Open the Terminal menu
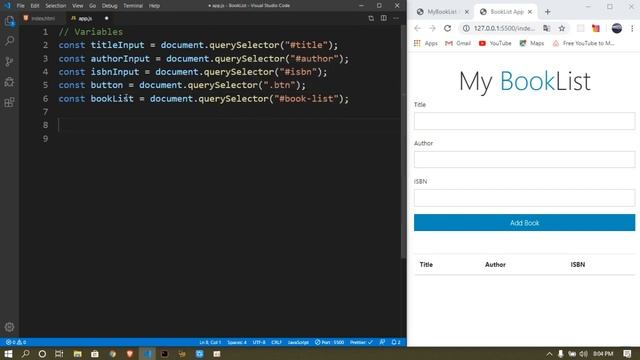This screenshot has height=360, width=640. pyautogui.click(x=133, y=6)
